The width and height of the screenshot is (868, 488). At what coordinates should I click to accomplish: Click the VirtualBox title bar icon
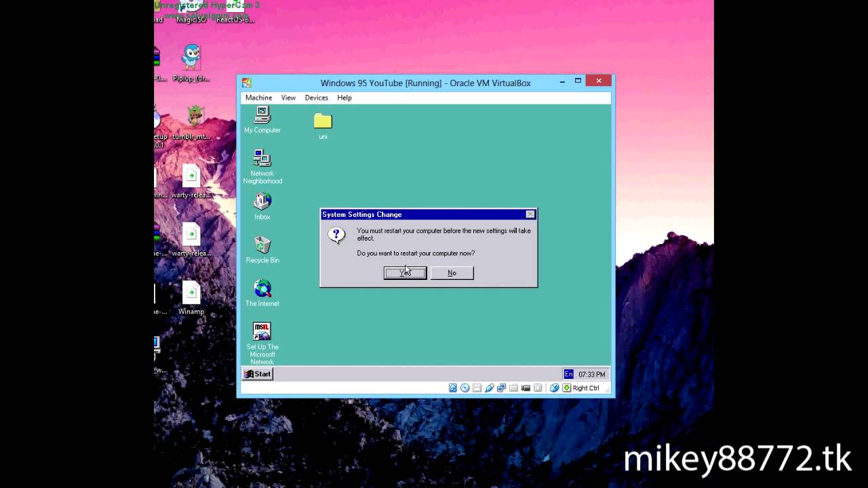(x=247, y=83)
